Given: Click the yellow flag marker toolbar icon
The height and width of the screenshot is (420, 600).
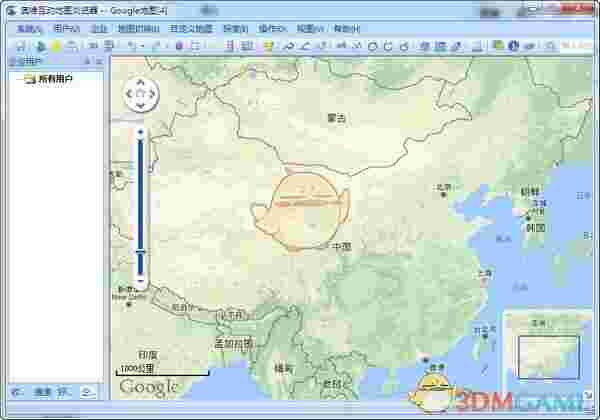Looking at the screenshot, I should (x=268, y=46).
